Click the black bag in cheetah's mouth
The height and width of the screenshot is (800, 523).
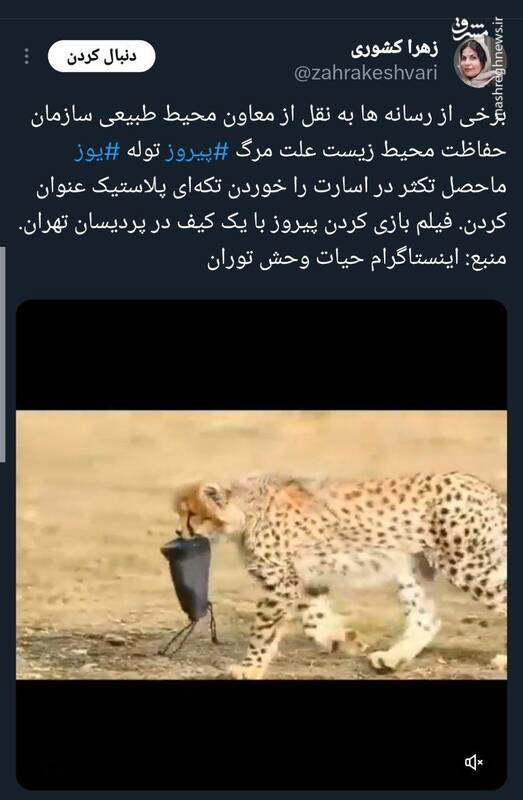189,582
